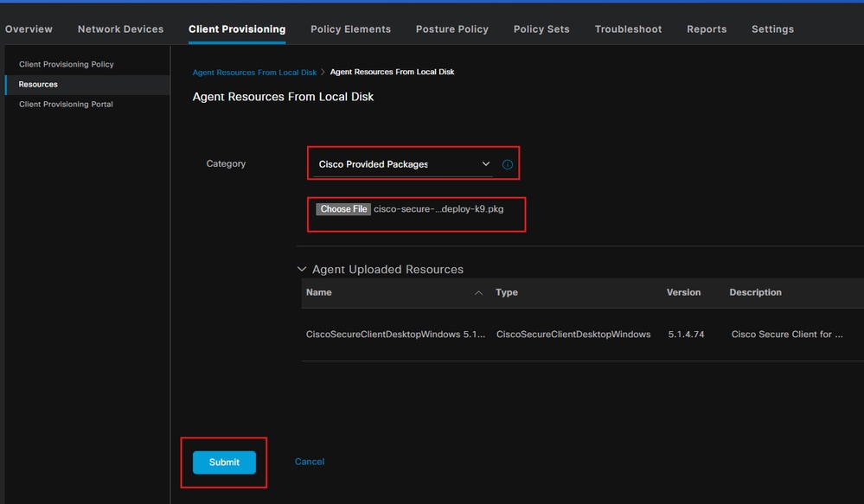Sort by Name column arrow
Viewport: 864px width, 504px height.
(479, 293)
